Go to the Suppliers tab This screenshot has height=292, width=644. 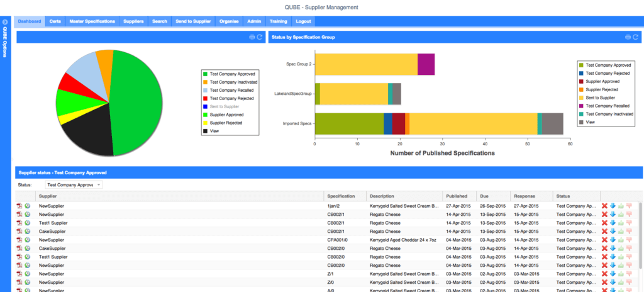(133, 21)
